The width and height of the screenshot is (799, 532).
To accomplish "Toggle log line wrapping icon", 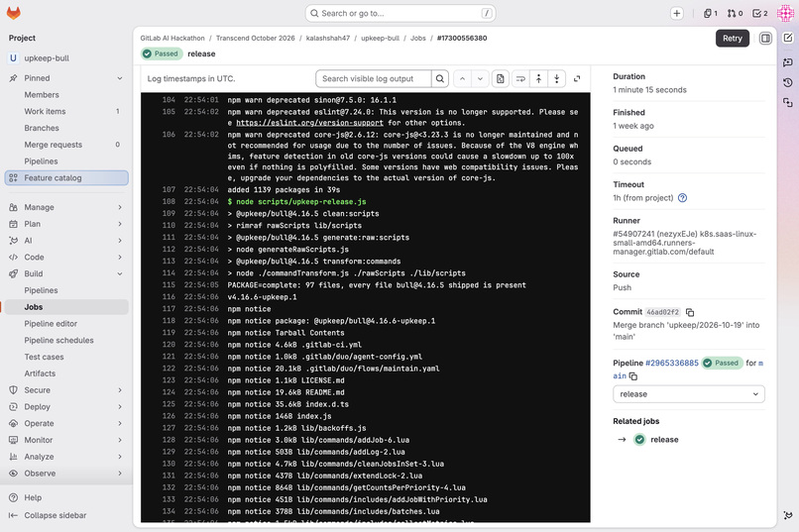I will tap(520, 79).
